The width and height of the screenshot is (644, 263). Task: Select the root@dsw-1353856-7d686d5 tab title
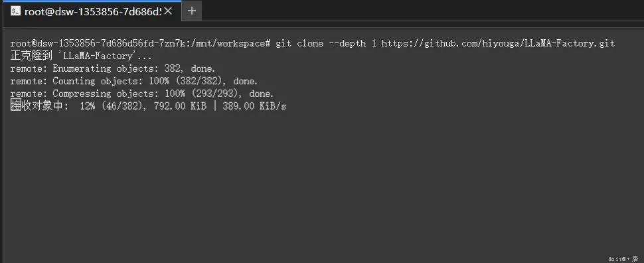pyautogui.click(x=93, y=11)
